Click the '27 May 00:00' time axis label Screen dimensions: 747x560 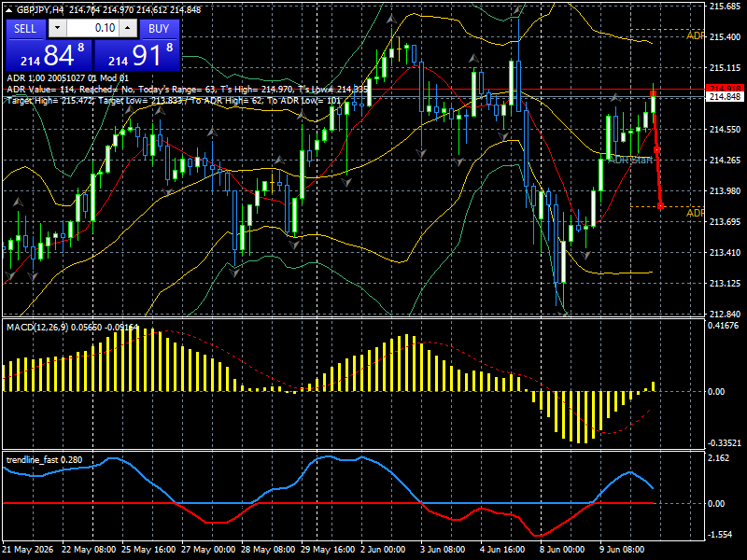point(208,549)
